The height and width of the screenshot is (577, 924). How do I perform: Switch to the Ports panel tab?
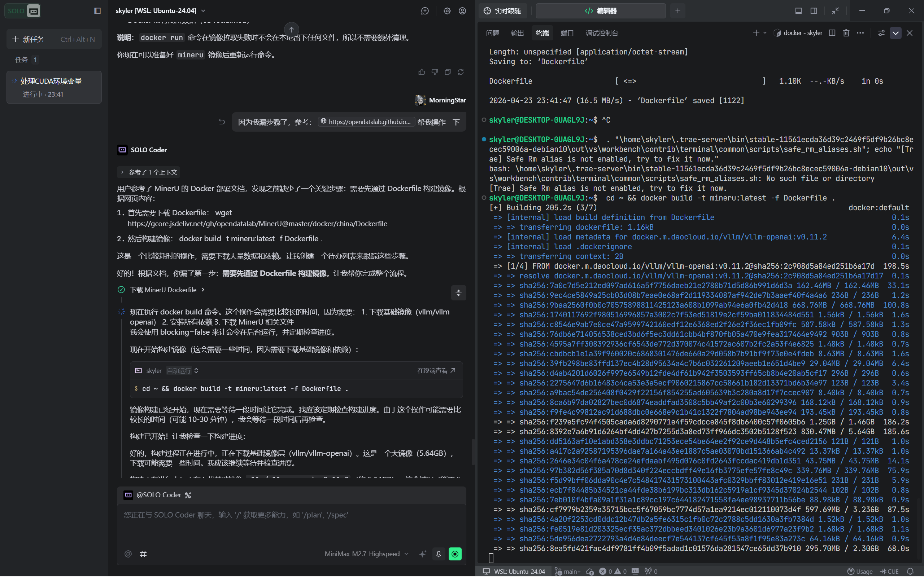[x=567, y=33]
